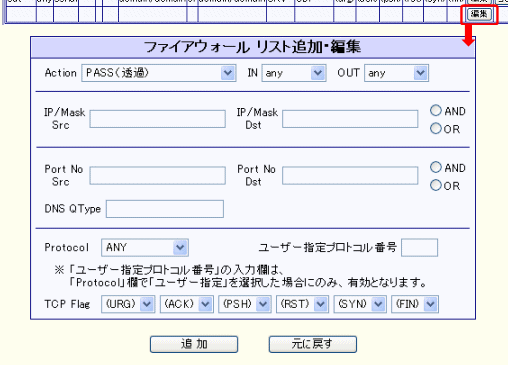The width and height of the screenshot is (508, 365).
Task: Open the (SYN) TCP flag dropdown
Action: (360, 304)
